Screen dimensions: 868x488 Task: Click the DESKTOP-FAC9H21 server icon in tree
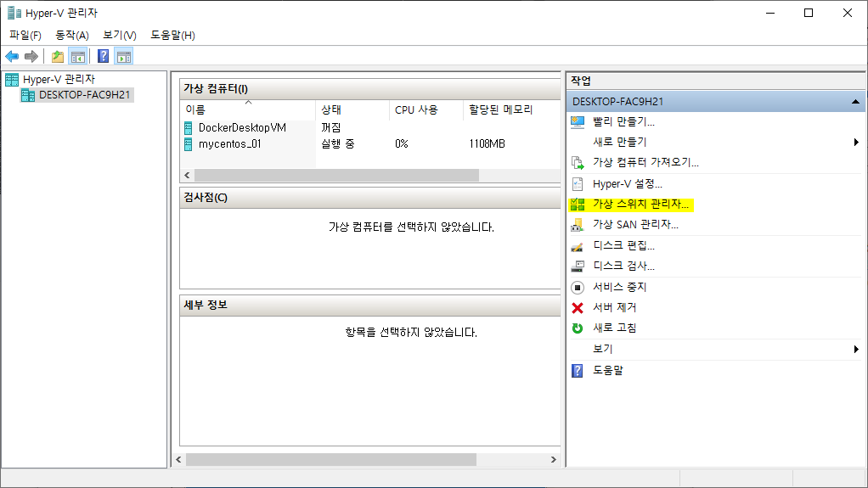(x=28, y=95)
